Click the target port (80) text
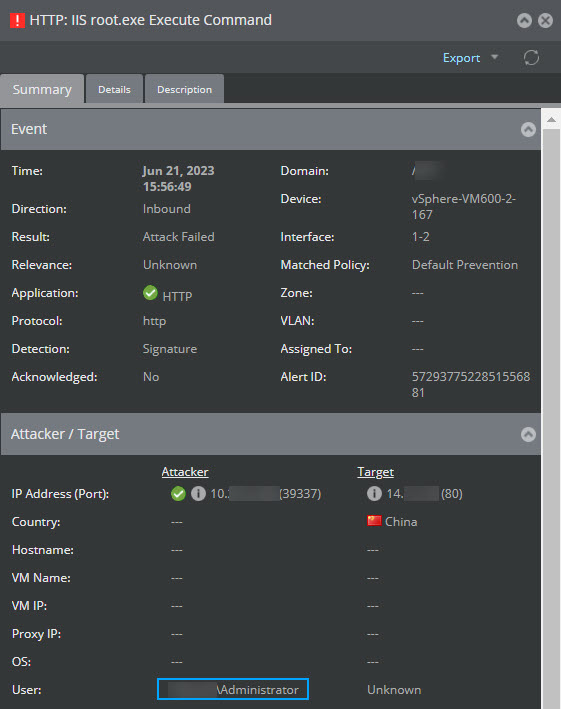The image size is (561, 709). click(x=452, y=493)
